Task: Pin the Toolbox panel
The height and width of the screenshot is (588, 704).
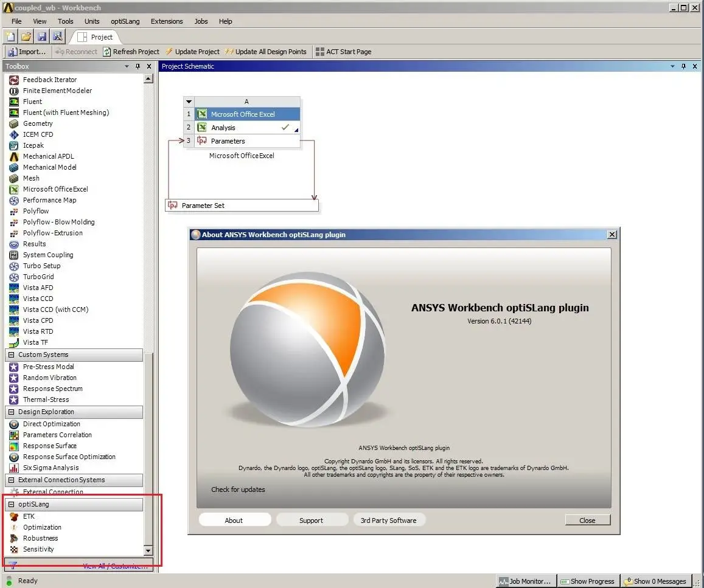Action: click(138, 66)
